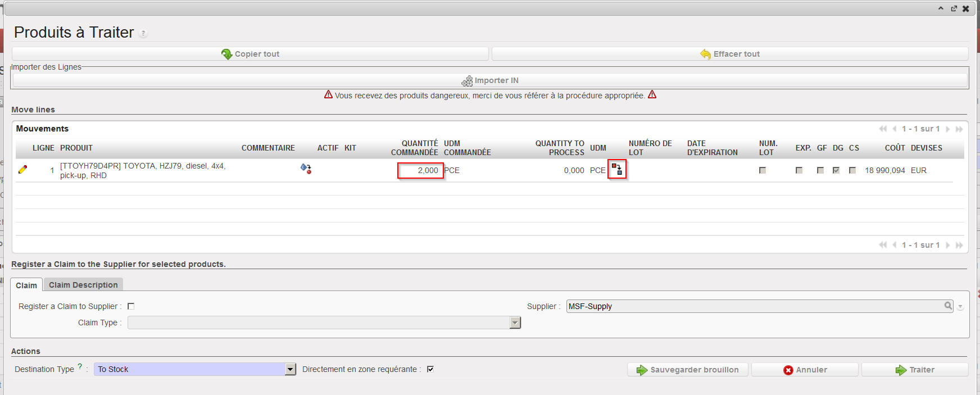Jump to last page in bottom pager

point(959,246)
